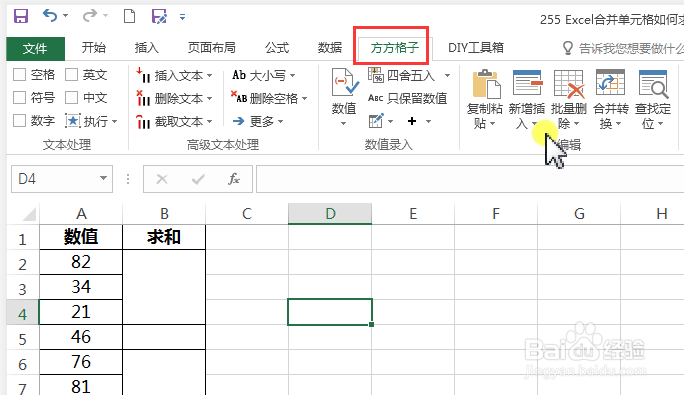Click the 执行 star button
The image size is (684, 395).
[91, 121]
